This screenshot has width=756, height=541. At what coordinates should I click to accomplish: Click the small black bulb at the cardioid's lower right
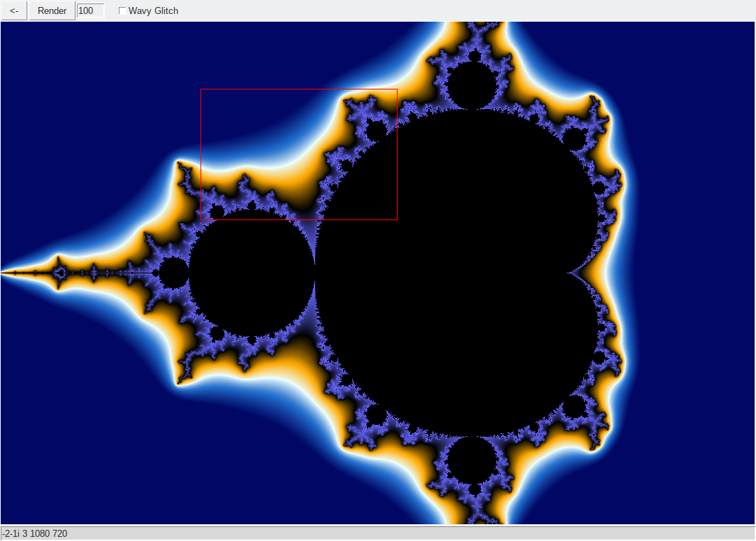pyautogui.click(x=574, y=407)
